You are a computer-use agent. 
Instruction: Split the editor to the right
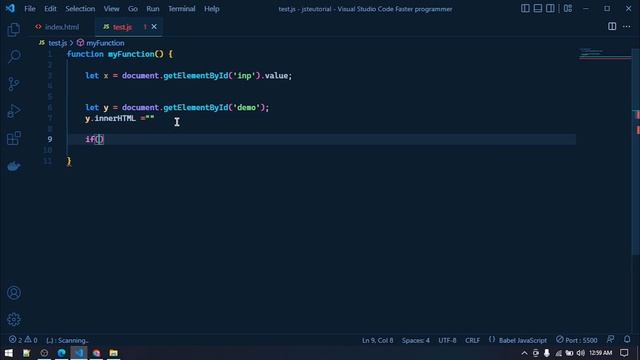[x=612, y=27]
